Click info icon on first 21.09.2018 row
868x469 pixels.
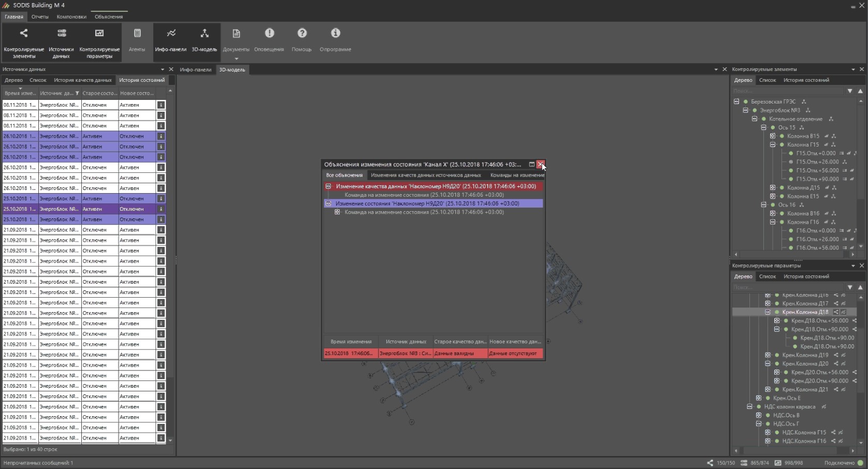(161, 230)
